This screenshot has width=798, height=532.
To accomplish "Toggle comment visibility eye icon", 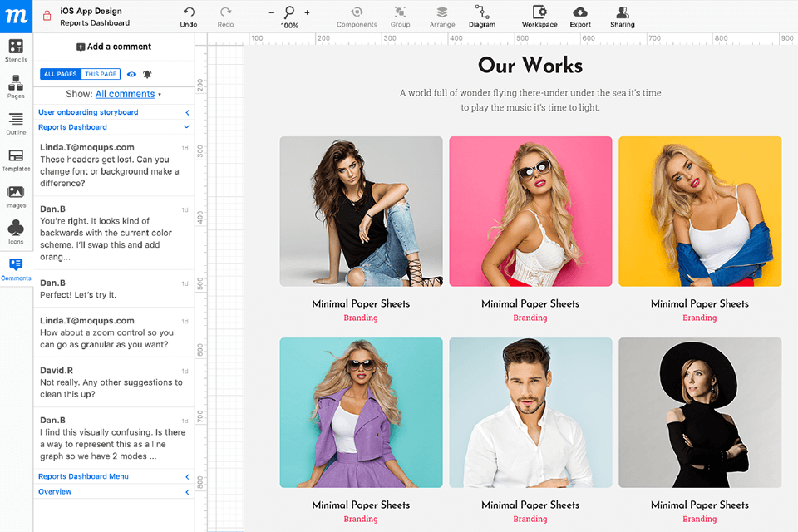I will [132, 74].
